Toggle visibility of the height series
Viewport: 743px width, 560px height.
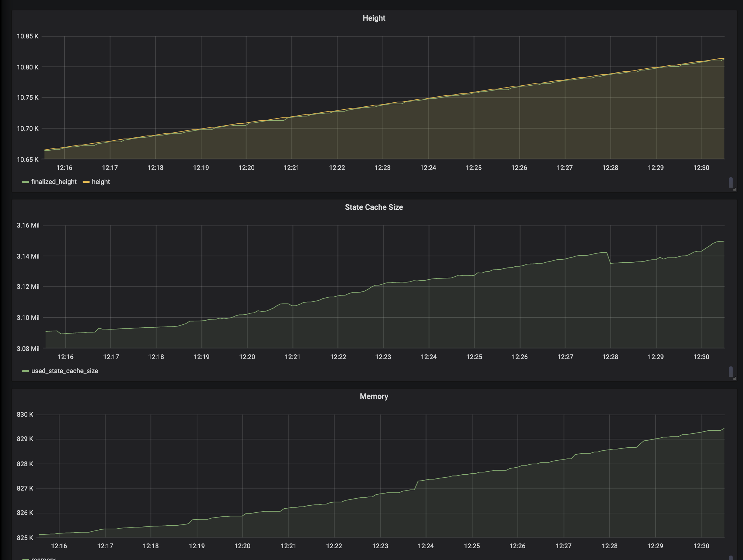pos(102,182)
